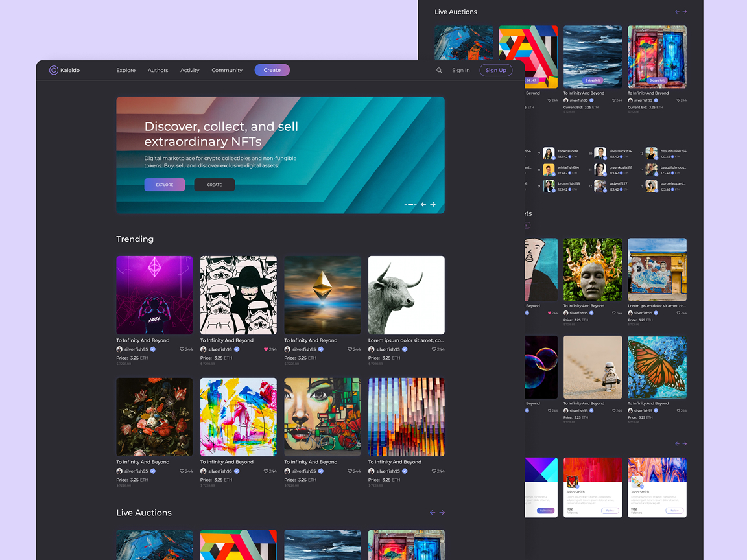Click the Sign In link
Screen dimensions: 747x560
[461, 71]
